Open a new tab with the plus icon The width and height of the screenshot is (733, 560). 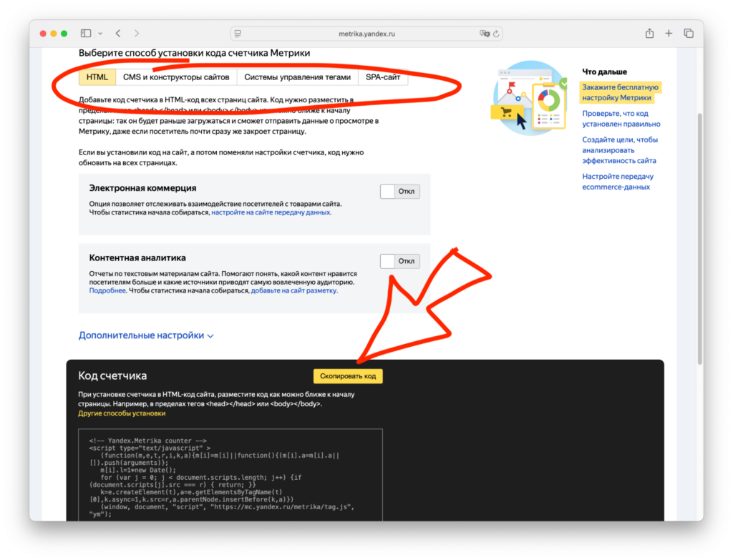tap(669, 33)
